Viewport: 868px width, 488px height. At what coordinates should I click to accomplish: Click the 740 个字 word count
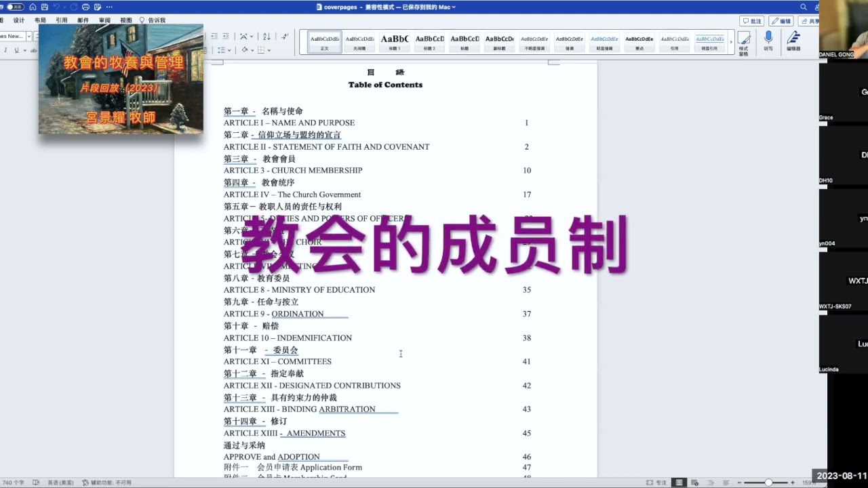coord(13,483)
